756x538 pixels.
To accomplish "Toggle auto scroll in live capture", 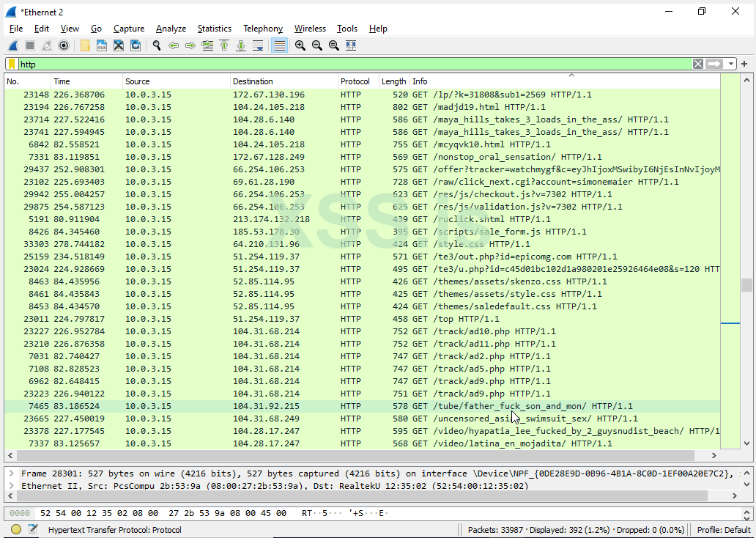I will point(258,45).
